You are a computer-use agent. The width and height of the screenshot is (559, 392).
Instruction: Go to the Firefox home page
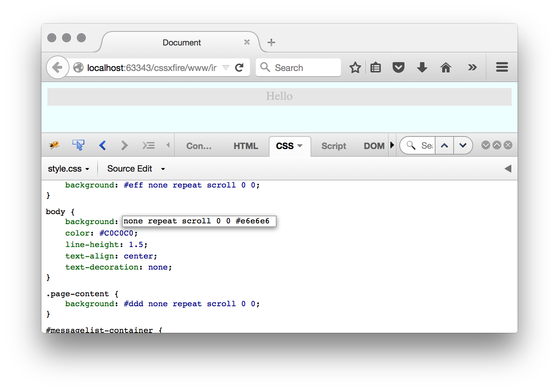(445, 68)
